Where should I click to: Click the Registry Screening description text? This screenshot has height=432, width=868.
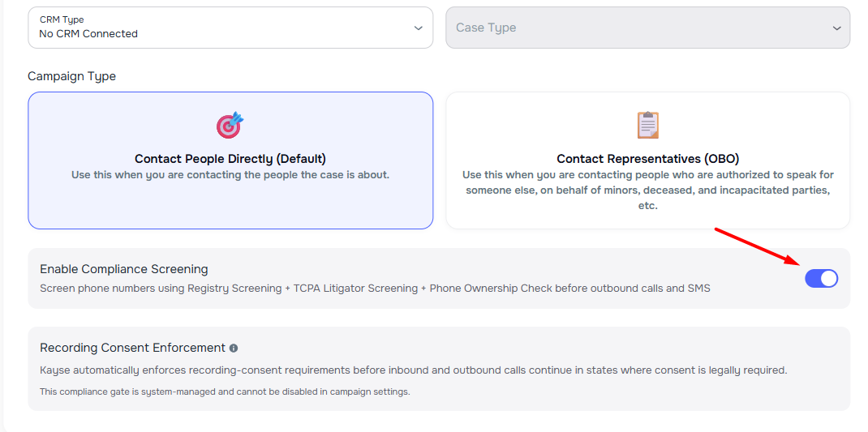click(x=375, y=289)
